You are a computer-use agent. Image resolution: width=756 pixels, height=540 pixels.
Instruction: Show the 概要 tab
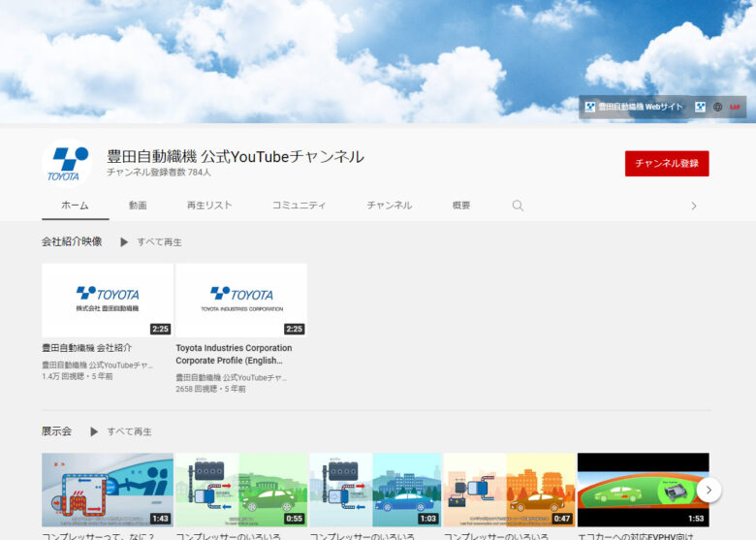(x=461, y=206)
